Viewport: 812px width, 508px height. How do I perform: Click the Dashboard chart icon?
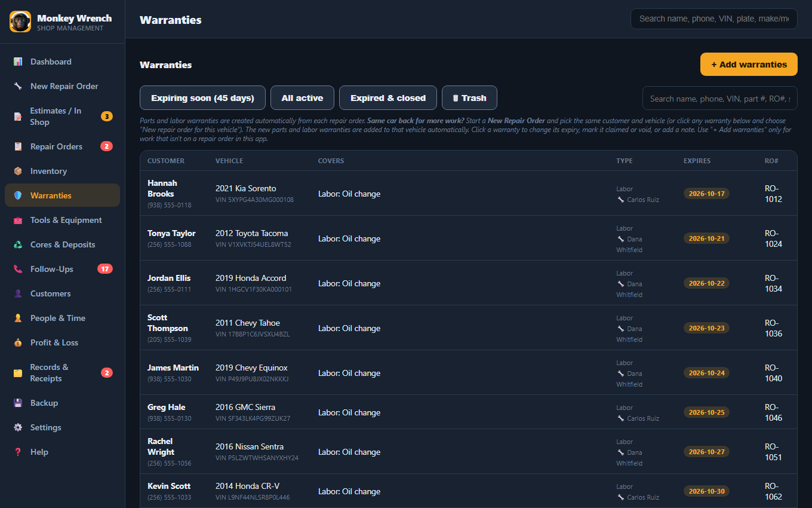tap(18, 62)
